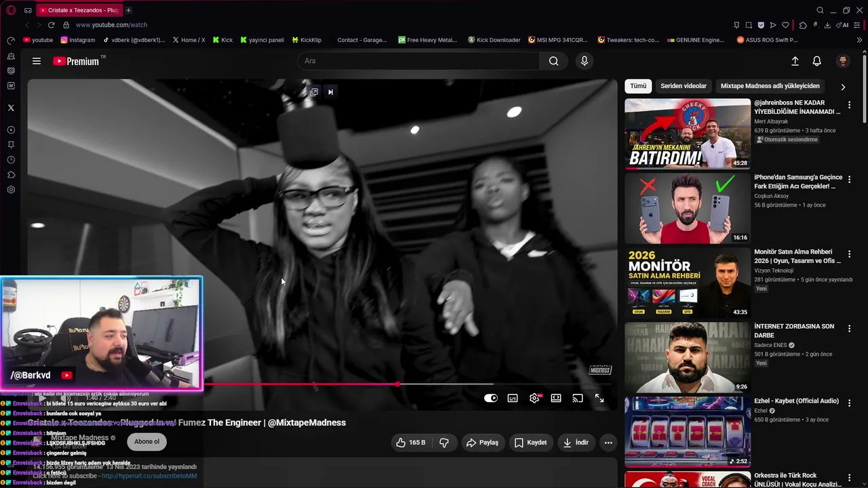Skip to next video in the player overlay
This screenshot has width=868, height=488.
click(330, 92)
